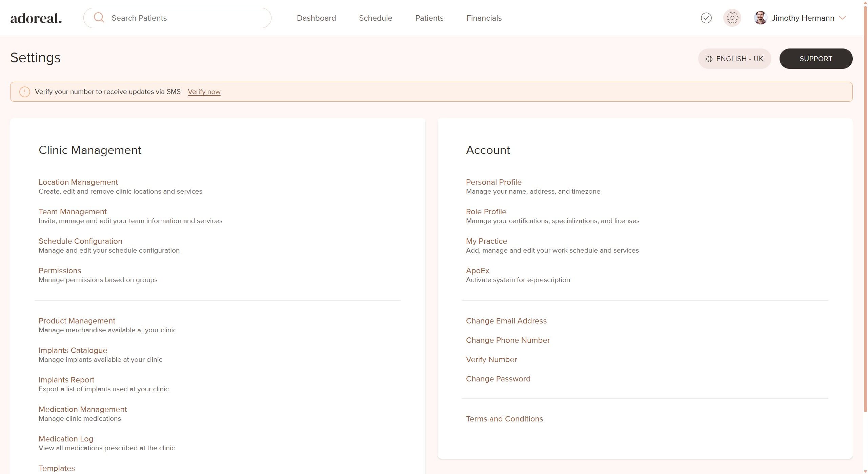
Task: Go to the Dashboard tab
Action: pyautogui.click(x=316, y=18)
